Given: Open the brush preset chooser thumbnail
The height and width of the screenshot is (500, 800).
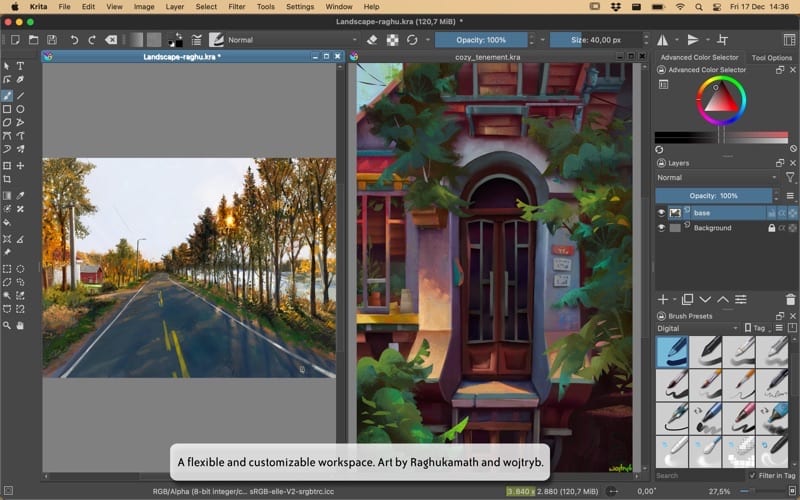Looking at the screenshot, I should pos(216,40).
